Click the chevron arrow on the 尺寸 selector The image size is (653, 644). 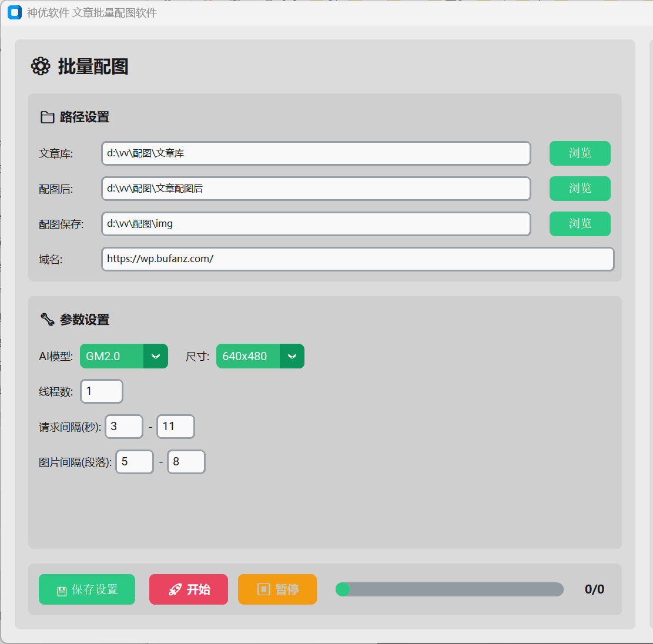click(x=292, y=356)
